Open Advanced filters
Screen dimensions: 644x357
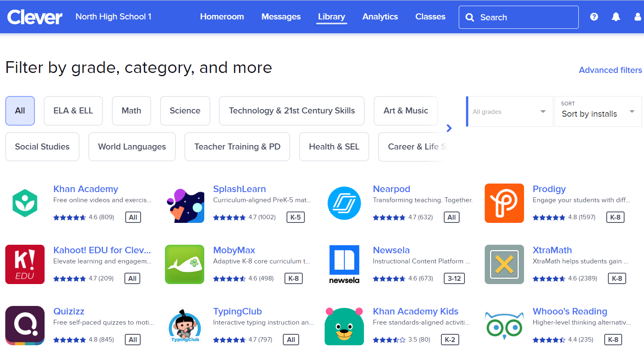point(610,70)
